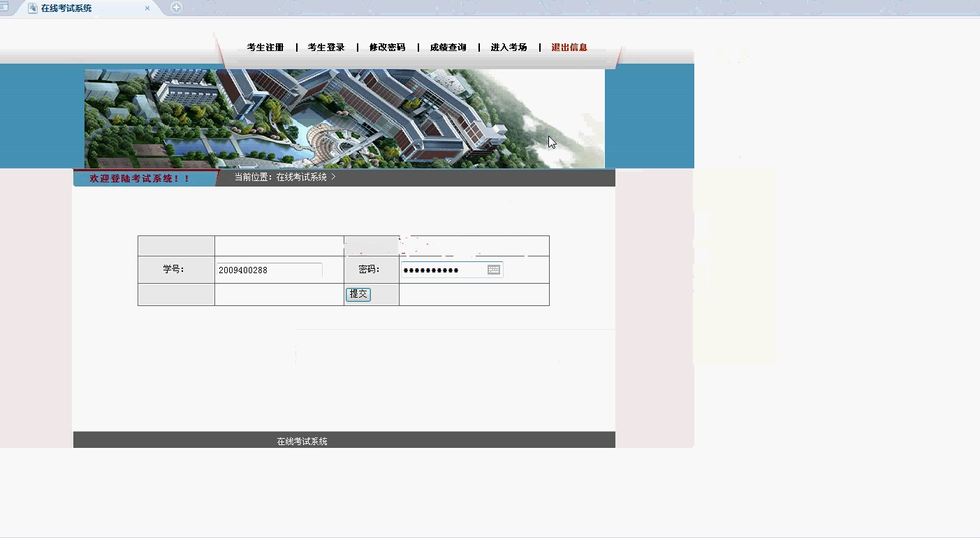Viewport: 980px width, 538px height.
Task: Go to 考生登录 login page
Action: (x=326, y=48)
